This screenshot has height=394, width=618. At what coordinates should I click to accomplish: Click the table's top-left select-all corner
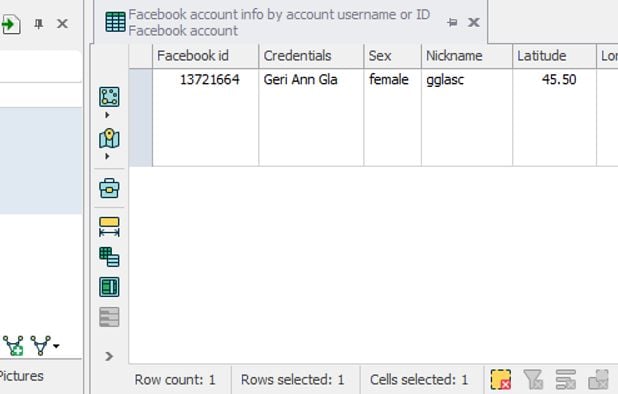pos(140,56)
